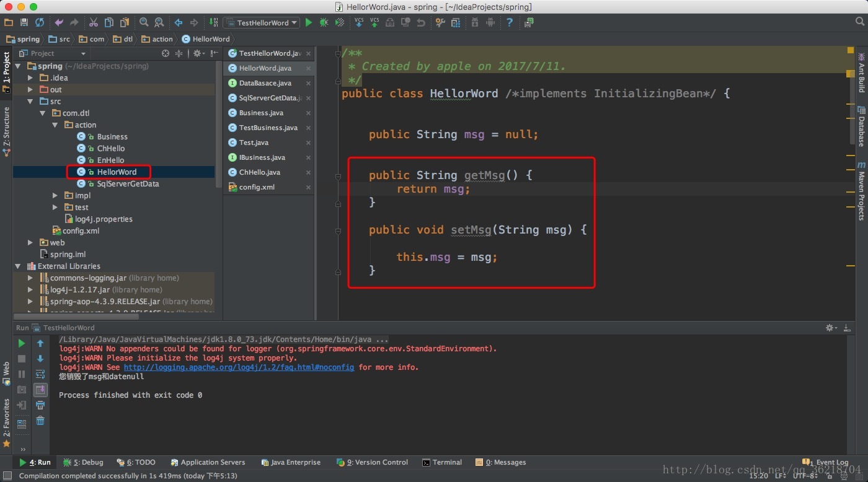Expand the web folder
This screenshot has height=482, width=868.
(30, 242)
